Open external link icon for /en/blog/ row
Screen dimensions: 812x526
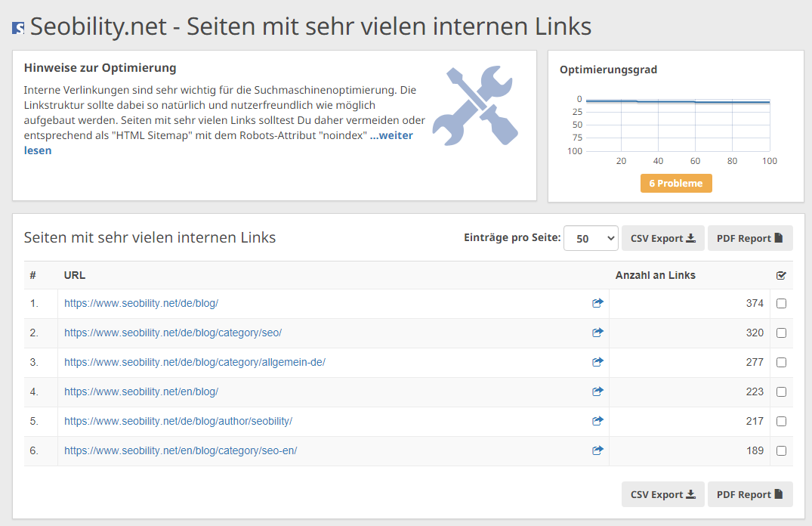pos(597,391)
